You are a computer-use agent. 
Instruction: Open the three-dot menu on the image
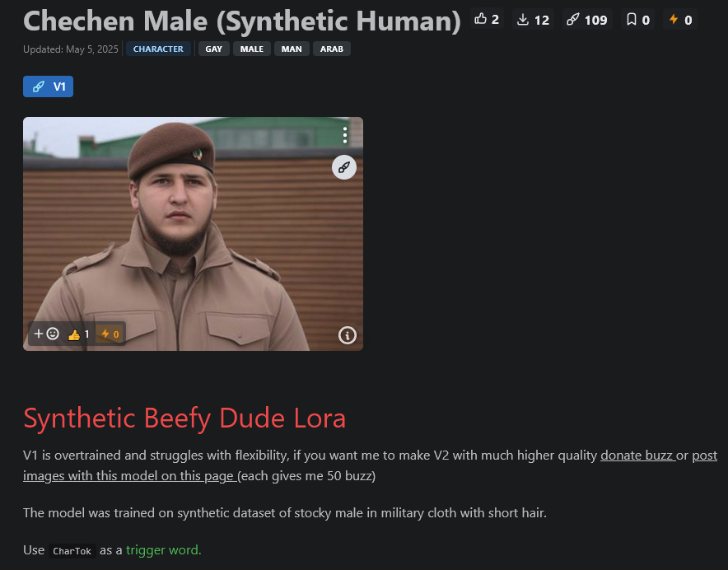345,135
